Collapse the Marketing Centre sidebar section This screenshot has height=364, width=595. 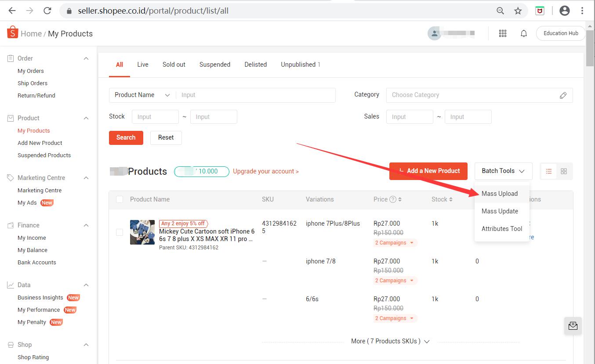86,178
